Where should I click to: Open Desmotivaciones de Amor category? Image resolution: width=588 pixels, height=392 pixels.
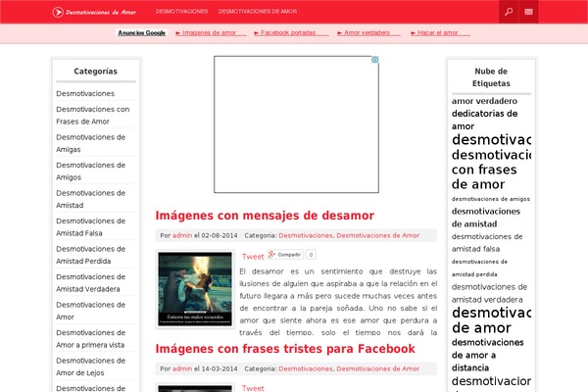[91, 311]
